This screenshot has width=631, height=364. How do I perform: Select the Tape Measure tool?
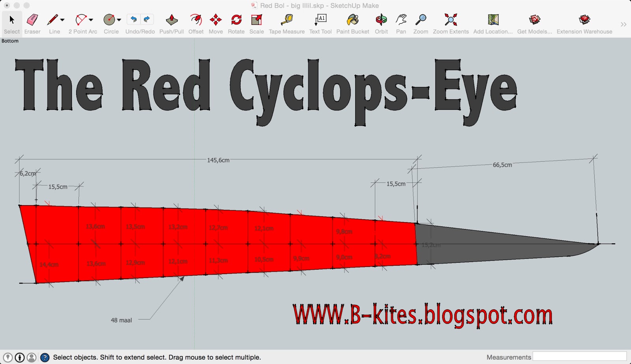pyautogui.click(x=287, y=20)
